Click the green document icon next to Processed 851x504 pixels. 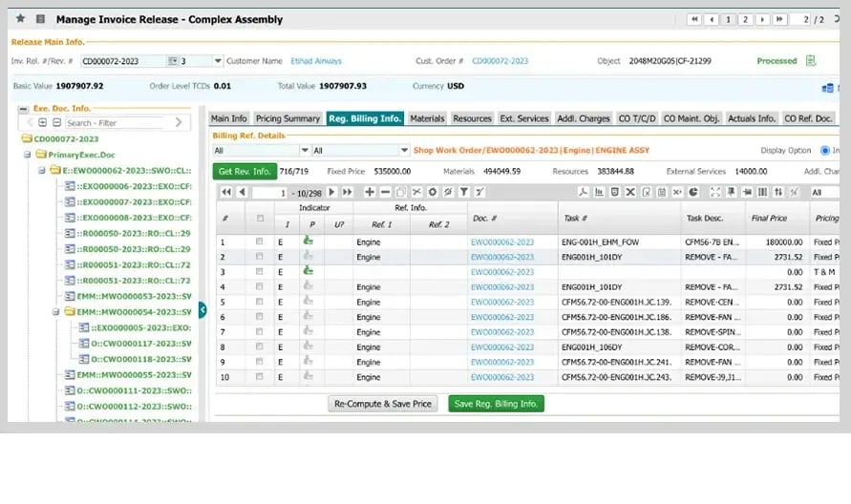pyautogui.click(x=811, y=61)
